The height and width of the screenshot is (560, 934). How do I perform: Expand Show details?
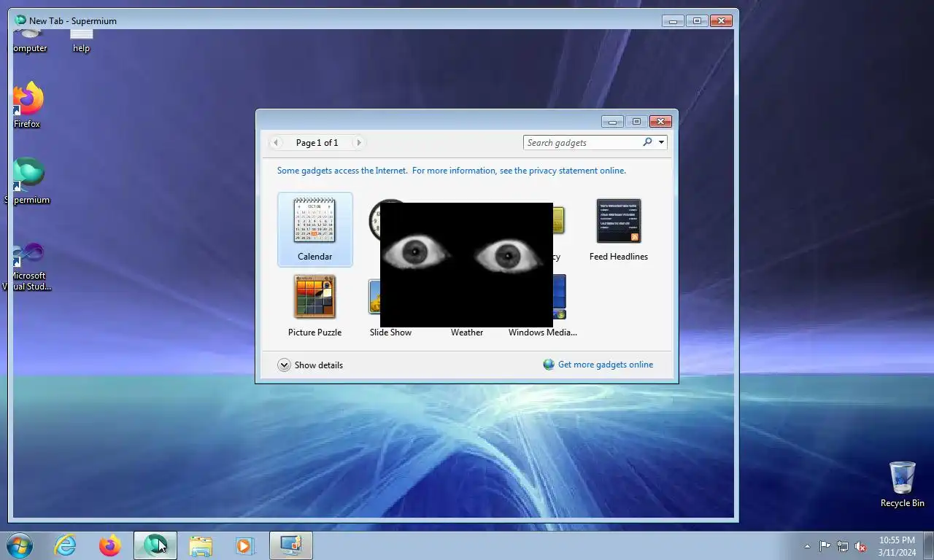(310, 365)
